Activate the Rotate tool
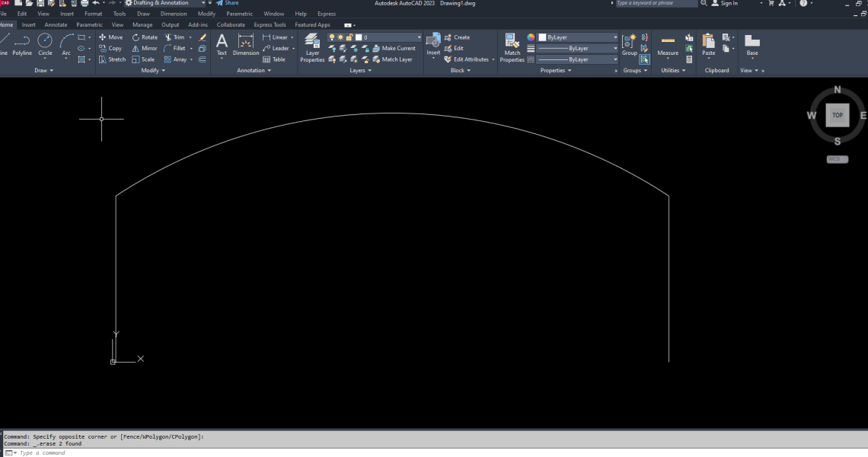868x457 pixels. (x=145, y=37)
